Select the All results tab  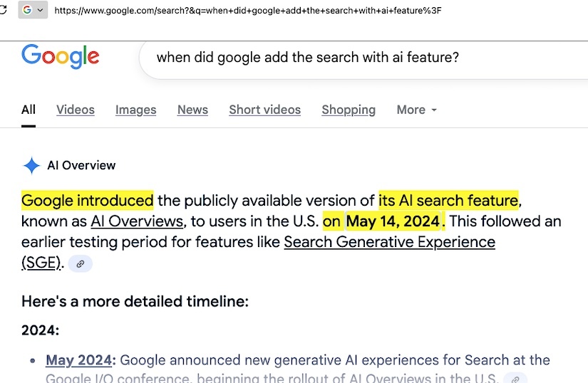point(29,110)
